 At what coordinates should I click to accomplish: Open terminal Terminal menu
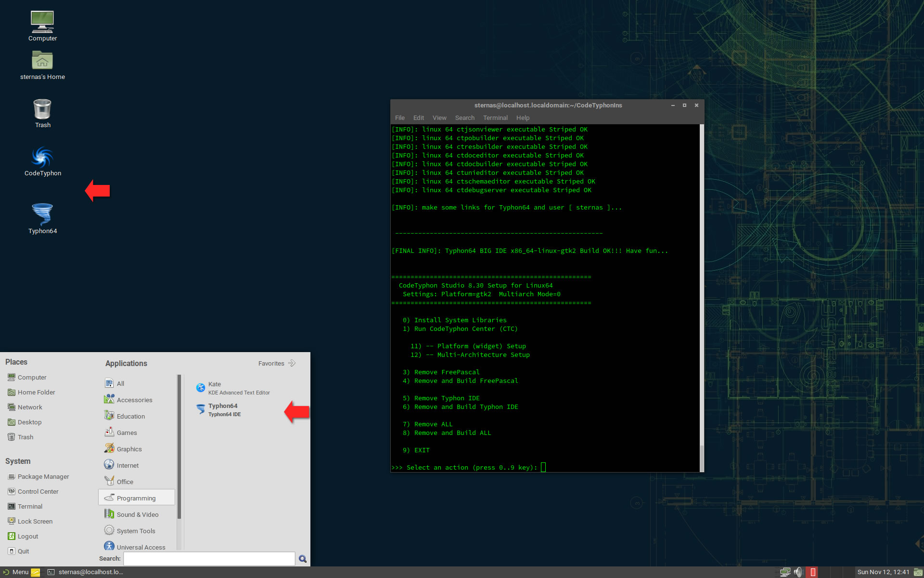[x=495, y=118]
